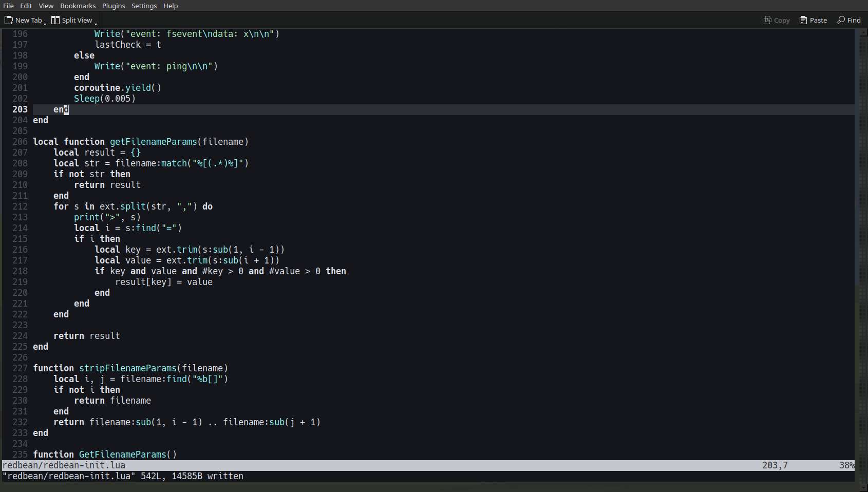Image resolution: width=868 pixels, height=492 pixels.
Task: Click 'coroutine.yield()' on line 201
Action: point(118,88)
